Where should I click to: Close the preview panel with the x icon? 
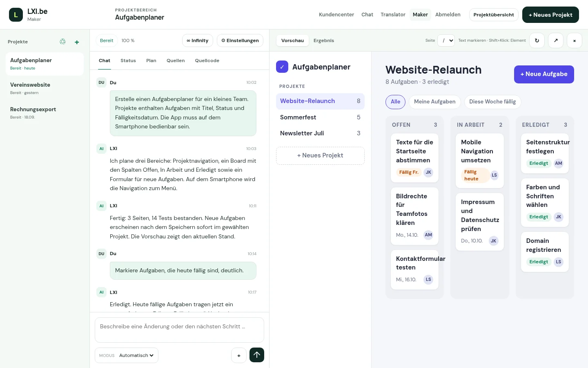coord(575,40)
